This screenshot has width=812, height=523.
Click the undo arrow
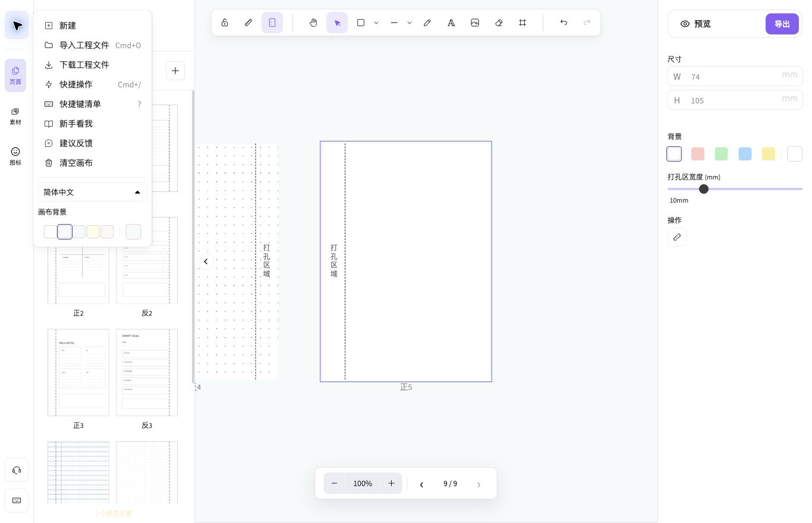tap(564, 23)
